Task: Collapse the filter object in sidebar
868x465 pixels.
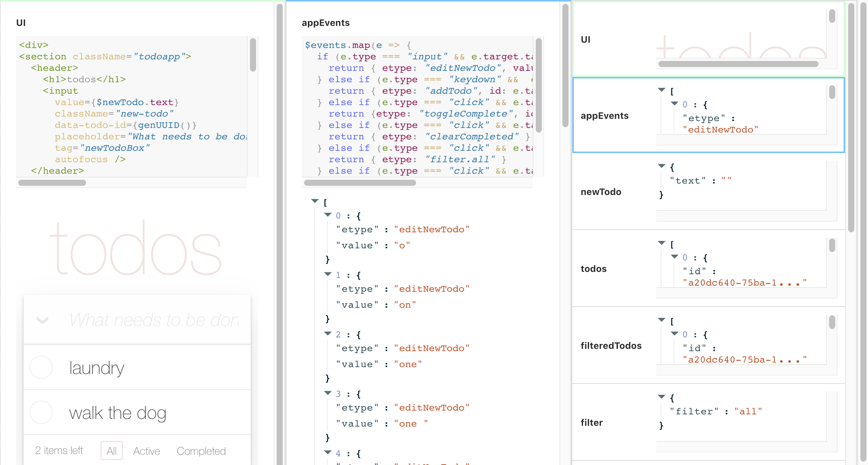Action: pos(661,397)
